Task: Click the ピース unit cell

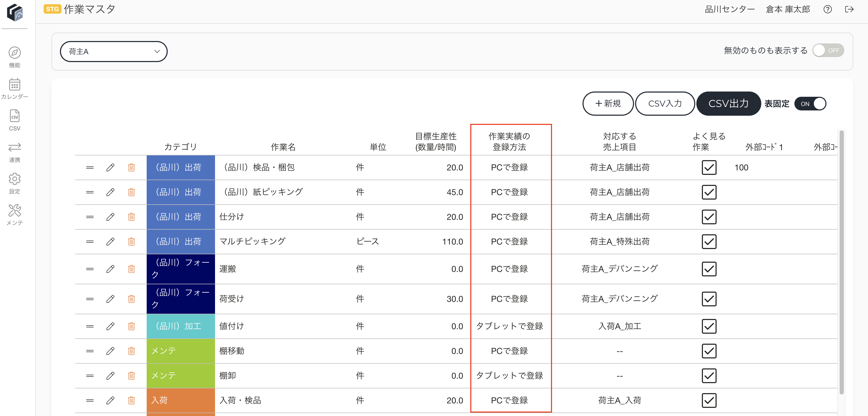Action: 367,241
